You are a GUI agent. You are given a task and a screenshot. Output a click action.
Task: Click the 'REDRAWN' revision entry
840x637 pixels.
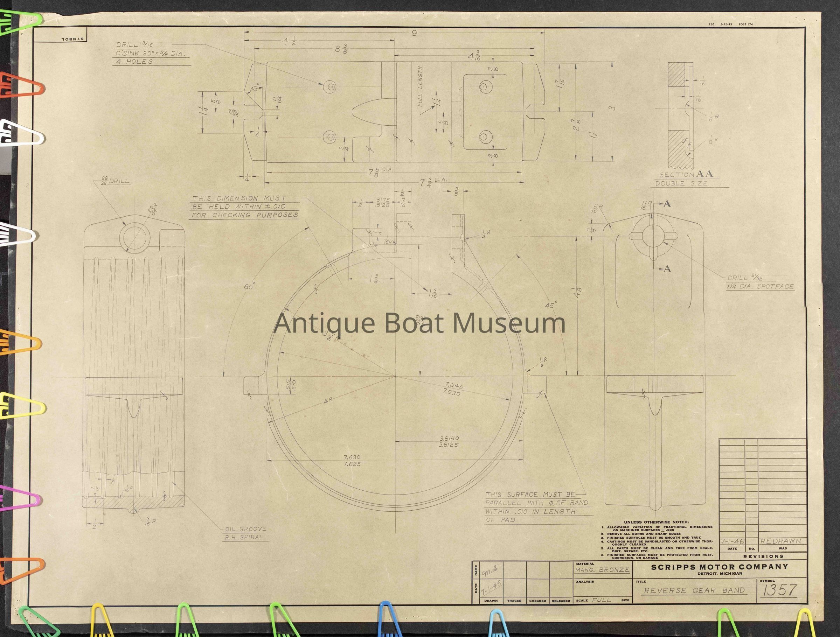[x=782, y=542]
